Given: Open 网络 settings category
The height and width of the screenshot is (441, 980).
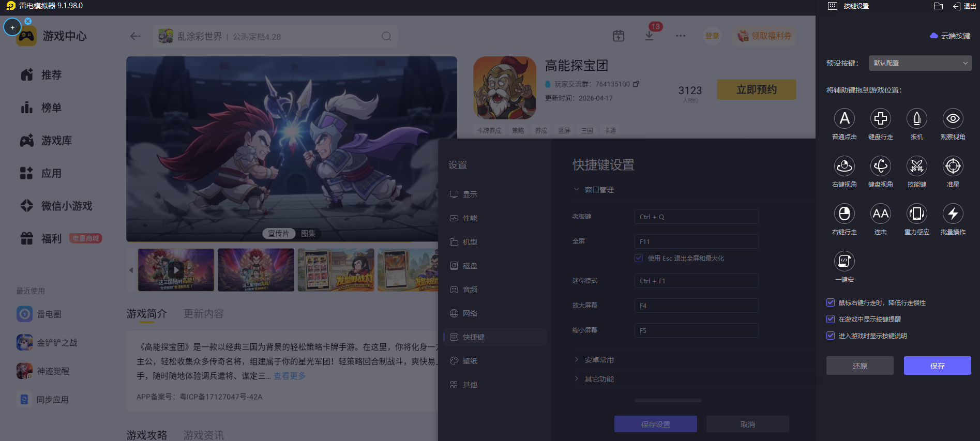Looking at the screenshot, I should [495, 313].
